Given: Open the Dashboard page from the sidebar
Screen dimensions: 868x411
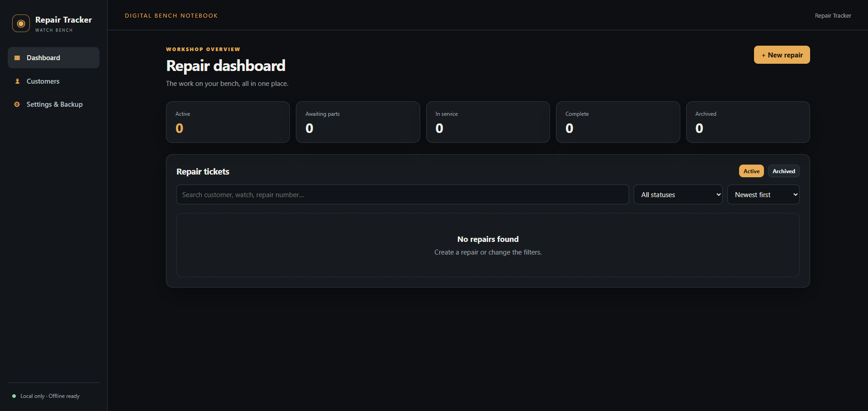Looking at the screenshot, I should [53, 58].
